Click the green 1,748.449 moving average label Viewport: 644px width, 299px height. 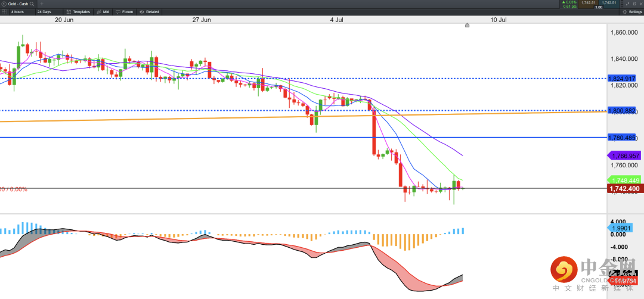(624, 180)
